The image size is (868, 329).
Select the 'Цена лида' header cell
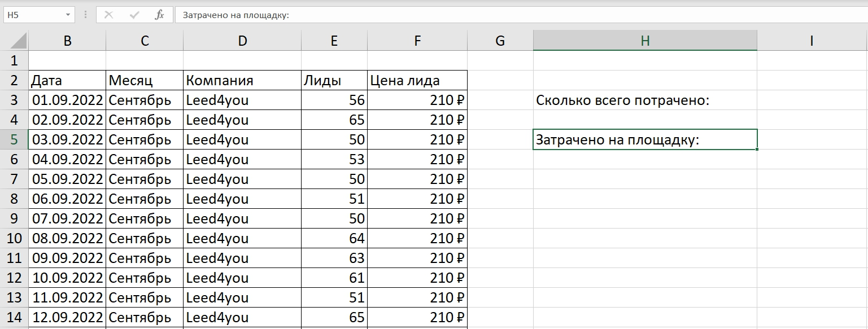417,80
